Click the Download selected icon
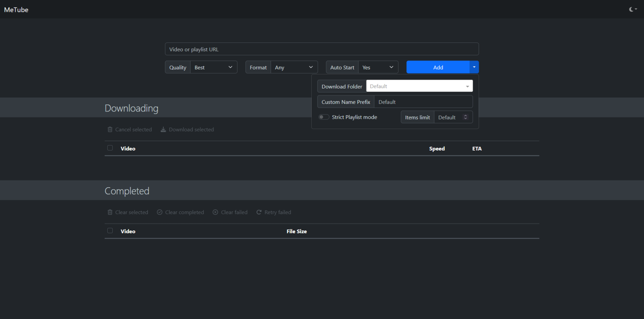The height and width of the screenshot is (319, 644). point(163,129)
